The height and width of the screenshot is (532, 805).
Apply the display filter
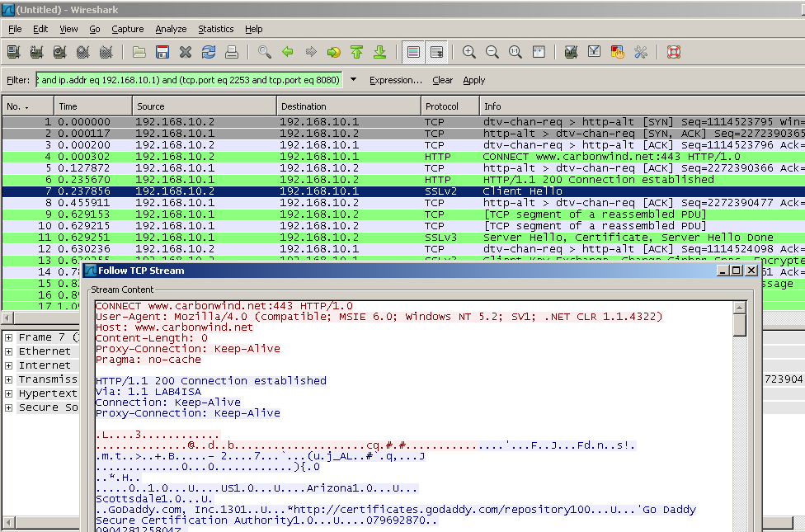(474, 80)
